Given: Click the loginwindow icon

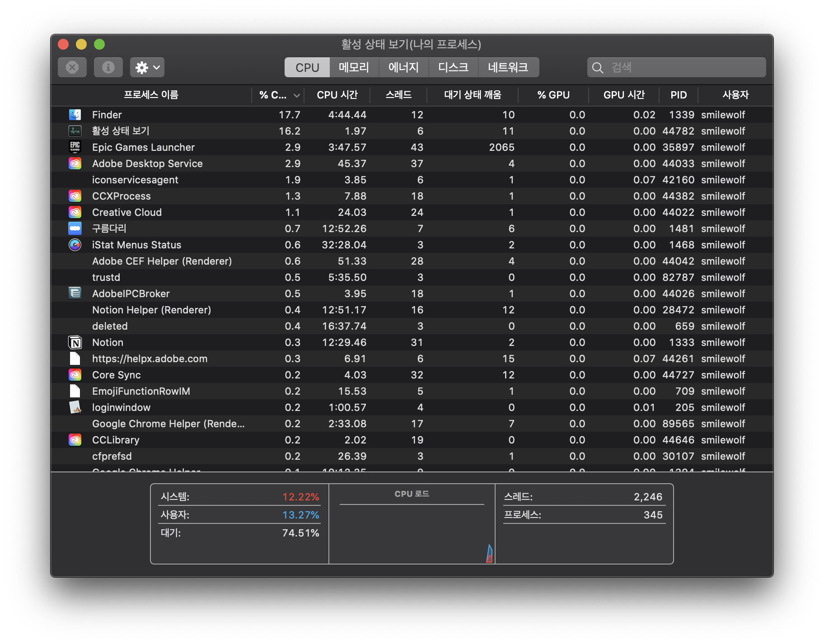Looking at the screenshot, I should coord(75,407).
